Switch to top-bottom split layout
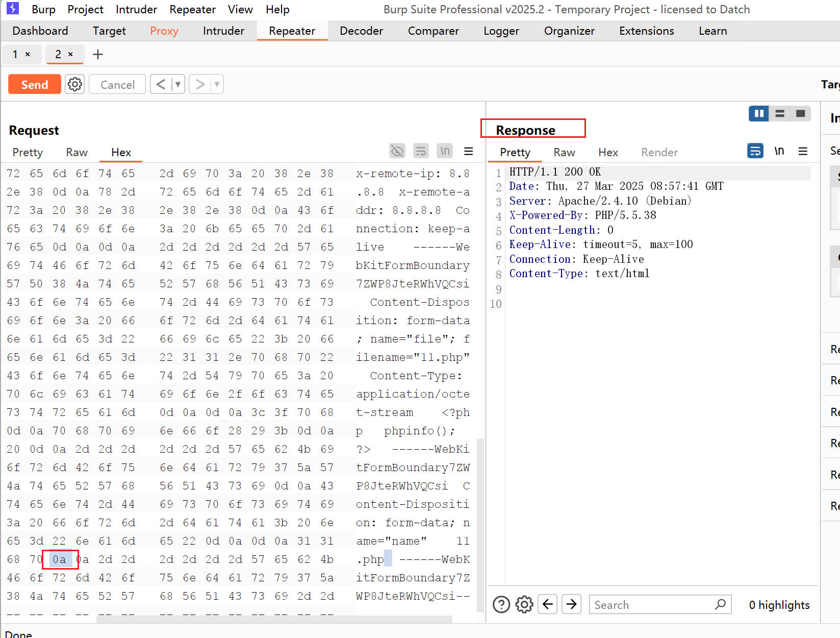Image resolution: width=840 pixels, height=638 pixels. tap(780, 113)
